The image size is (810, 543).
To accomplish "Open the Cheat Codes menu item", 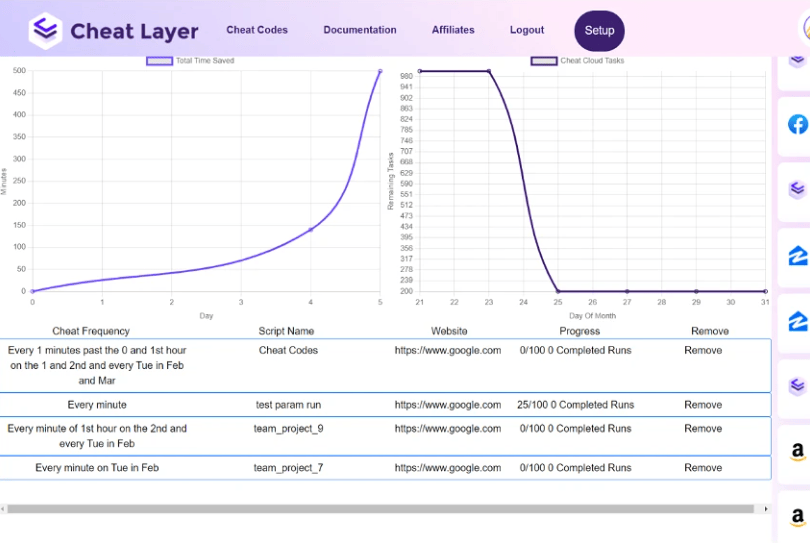I will (257, 30).
